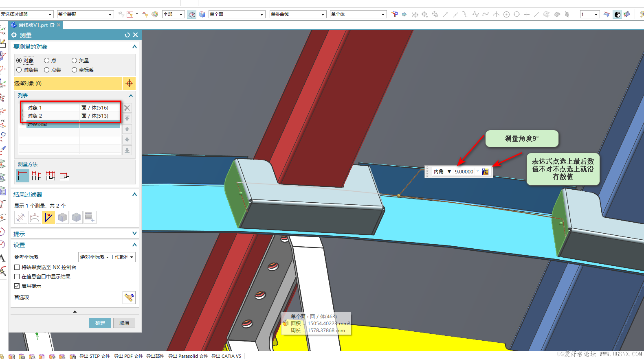Choose the free measurement method icon
The width and height of the screenshot is (644, 359).
click(23, 176)
